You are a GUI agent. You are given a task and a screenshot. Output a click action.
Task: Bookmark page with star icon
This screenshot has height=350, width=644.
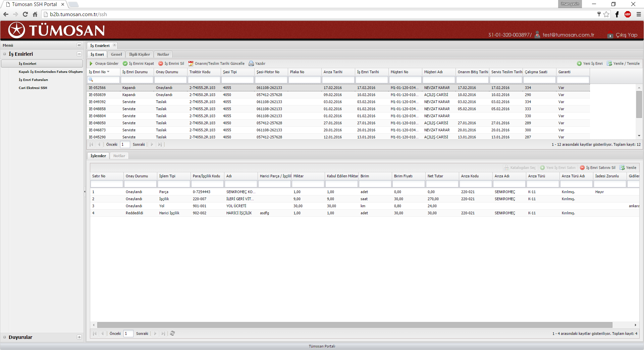pyautogui.click(x=606, y=14)
